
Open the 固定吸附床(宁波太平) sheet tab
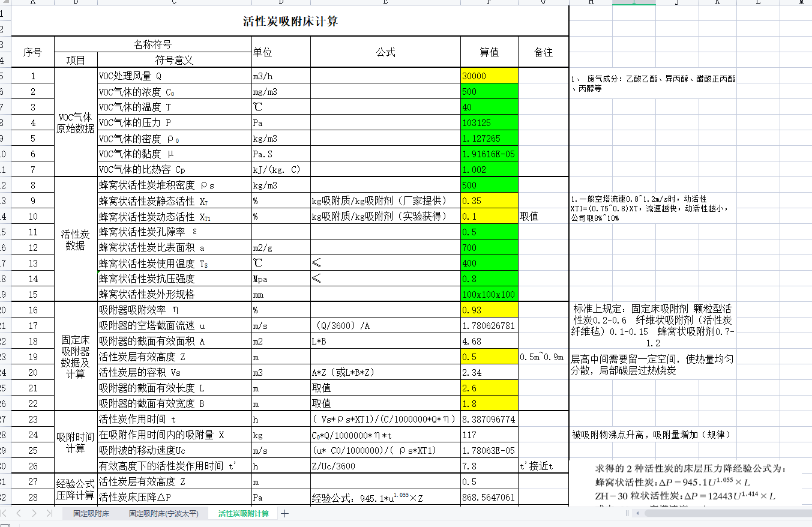[163, 514]
